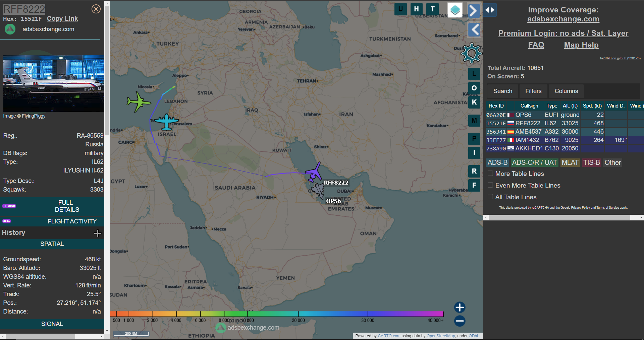
Task: Sort table by Type column
Action: coord(552,106)
